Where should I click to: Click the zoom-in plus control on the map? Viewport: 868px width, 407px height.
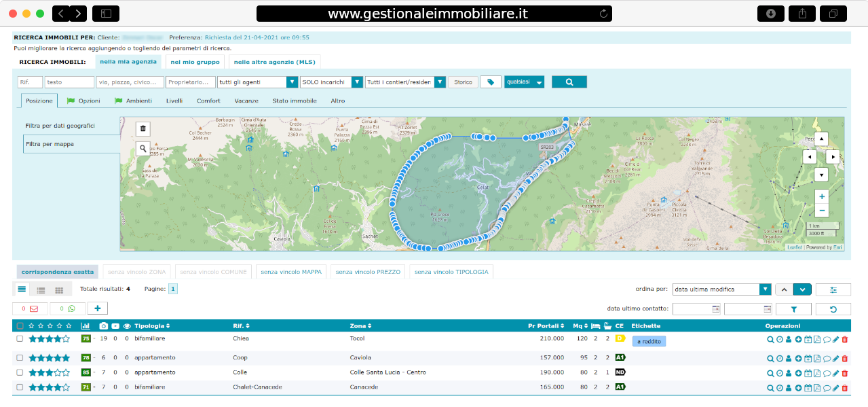pos(821,196)
